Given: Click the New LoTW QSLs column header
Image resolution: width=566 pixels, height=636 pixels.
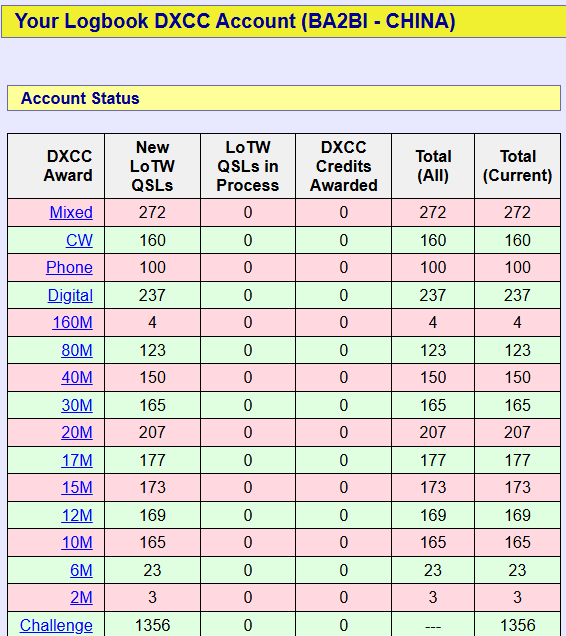Looking at the screenshot, I should 152,166.
